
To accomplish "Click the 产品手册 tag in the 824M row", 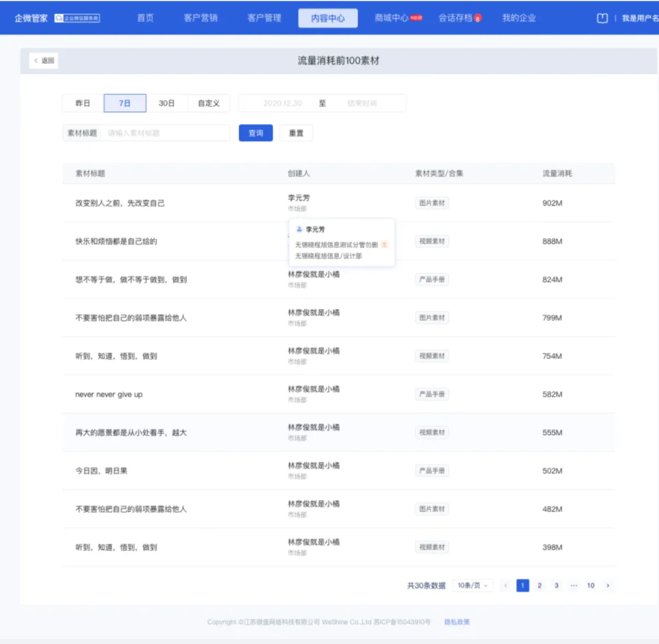I will pos(432,279).
